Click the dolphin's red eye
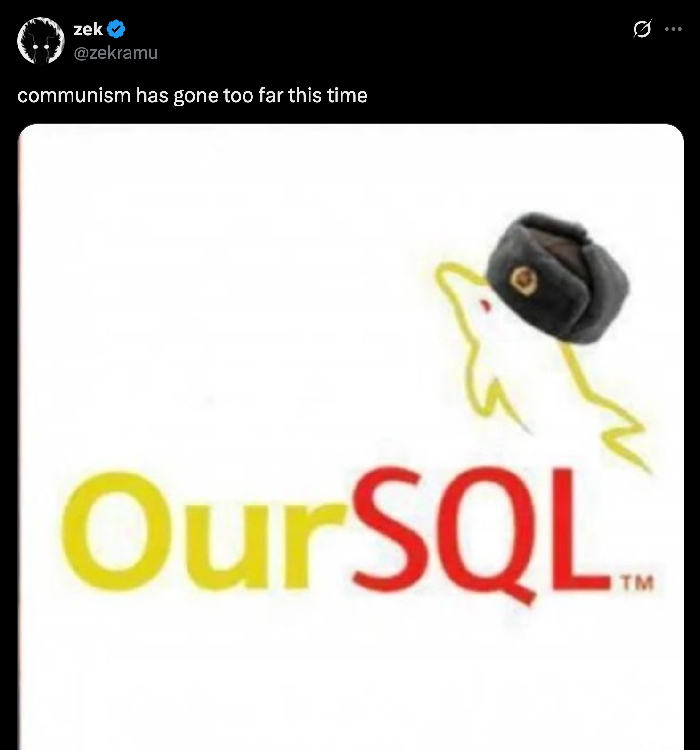 coord(485,306)
